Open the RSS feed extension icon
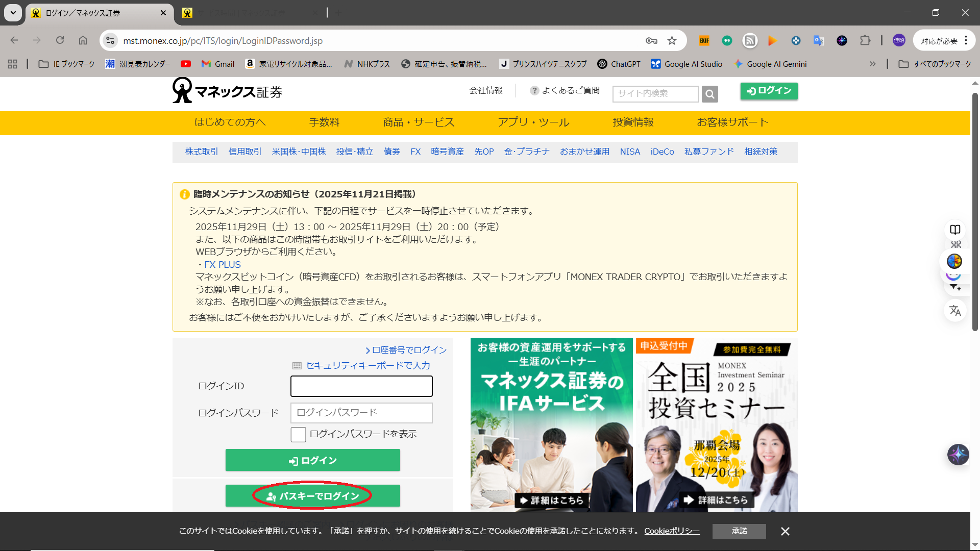 pyautogui.click(x=749, y=41)
